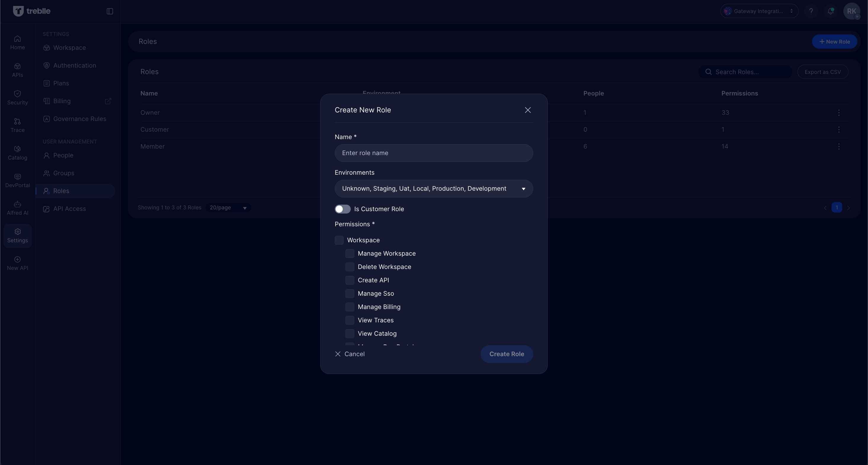
Task: Expand the Environments dropdown
Action: pyautogui.click(x=434, y=189)
